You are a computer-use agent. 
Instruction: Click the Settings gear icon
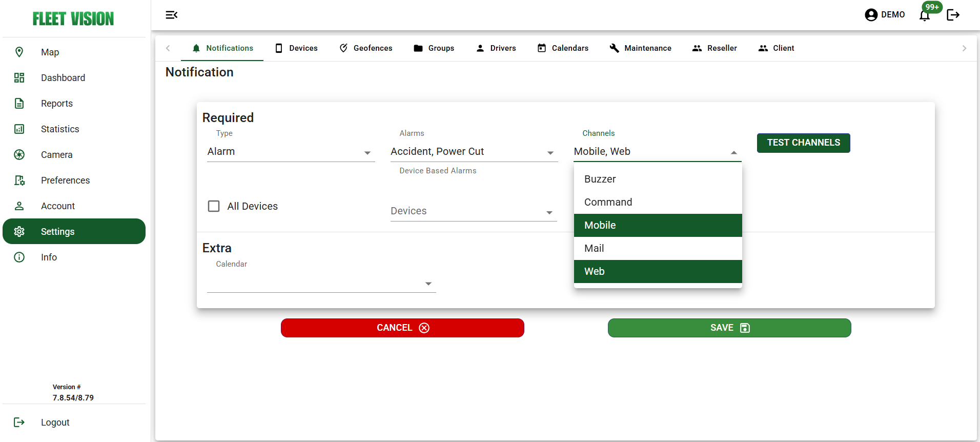19,231
